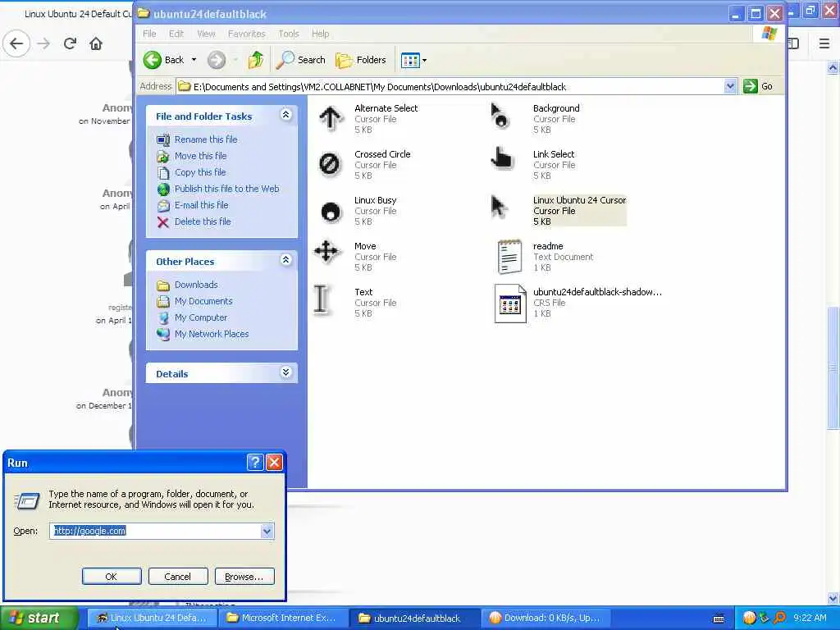Open the browser hamburger menu

coord(824,43)
